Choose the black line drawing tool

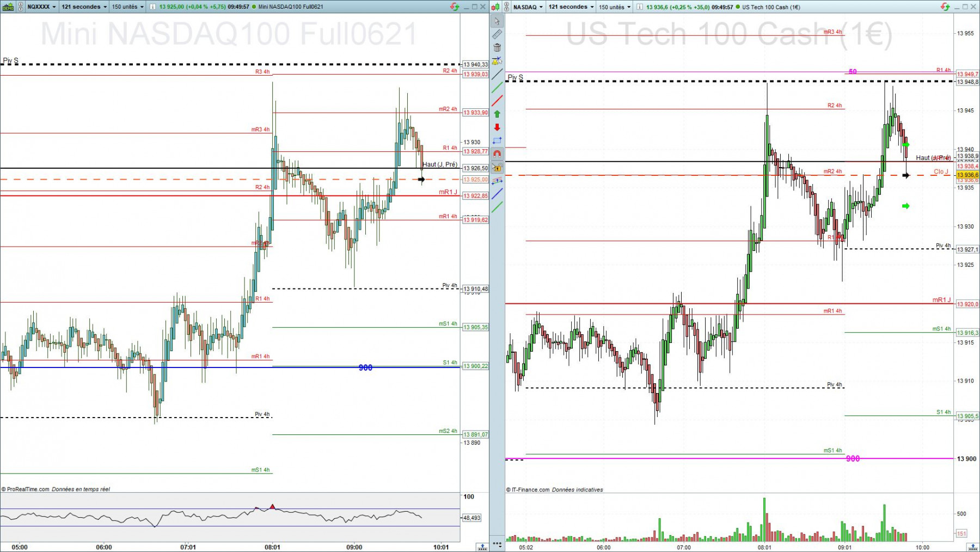(x=497, y=74)
